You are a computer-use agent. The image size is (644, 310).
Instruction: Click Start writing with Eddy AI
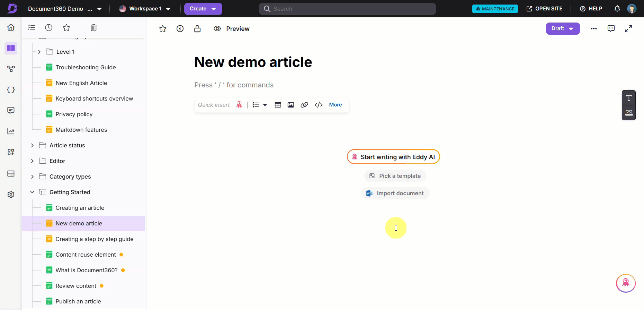393,157
